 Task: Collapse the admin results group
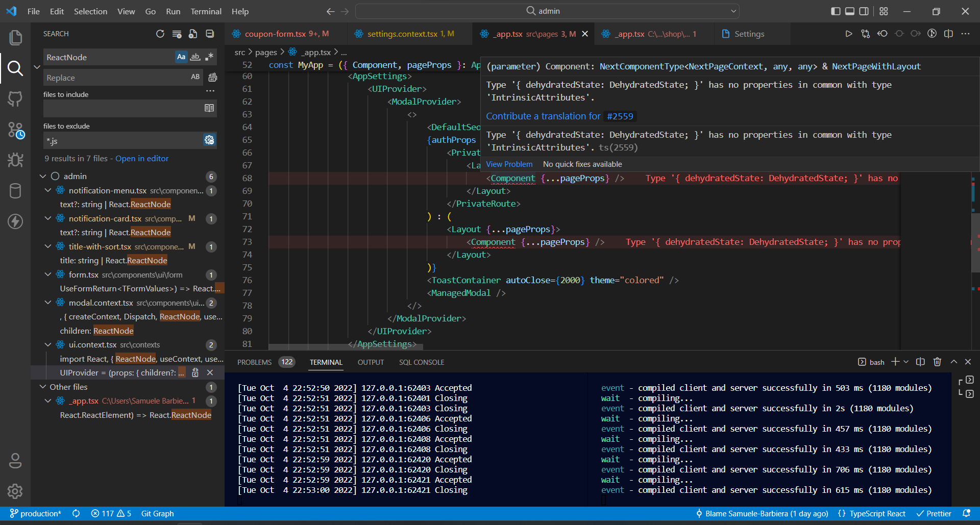(x=43, y=177)
